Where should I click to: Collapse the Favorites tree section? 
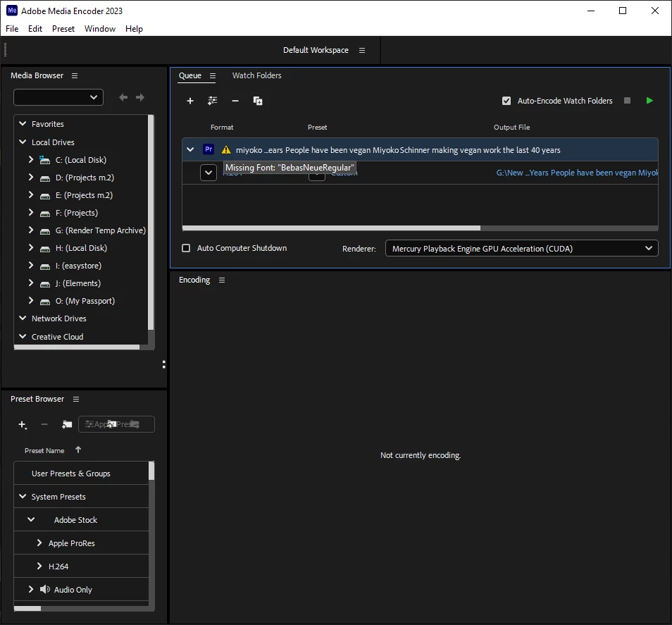click(23, 123)
